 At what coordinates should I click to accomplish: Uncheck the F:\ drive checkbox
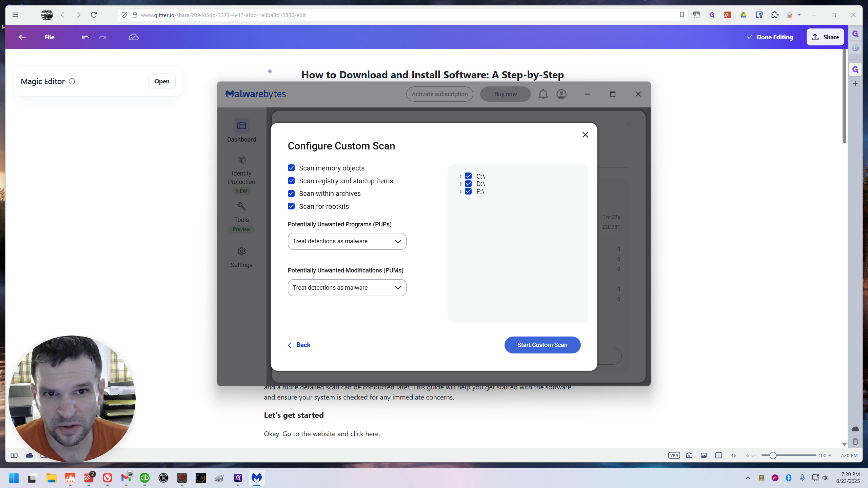(x=468, y=191)
